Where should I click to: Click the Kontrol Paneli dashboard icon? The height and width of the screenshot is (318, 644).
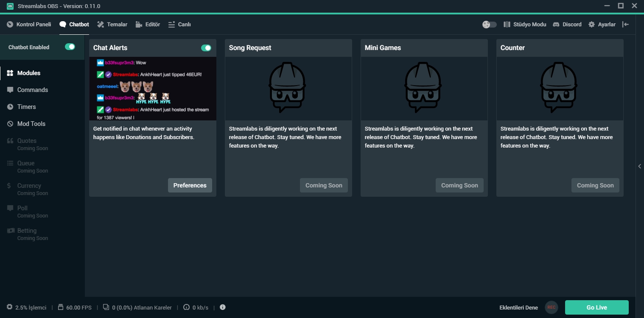click(10, 25)
